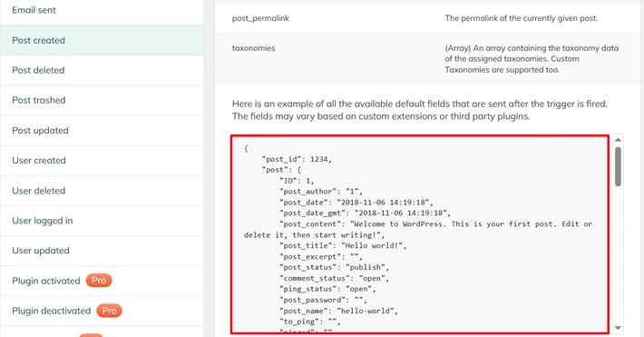Click the post_permalink description text
This screenshot has height=337, width=644.
pos(522,18)
